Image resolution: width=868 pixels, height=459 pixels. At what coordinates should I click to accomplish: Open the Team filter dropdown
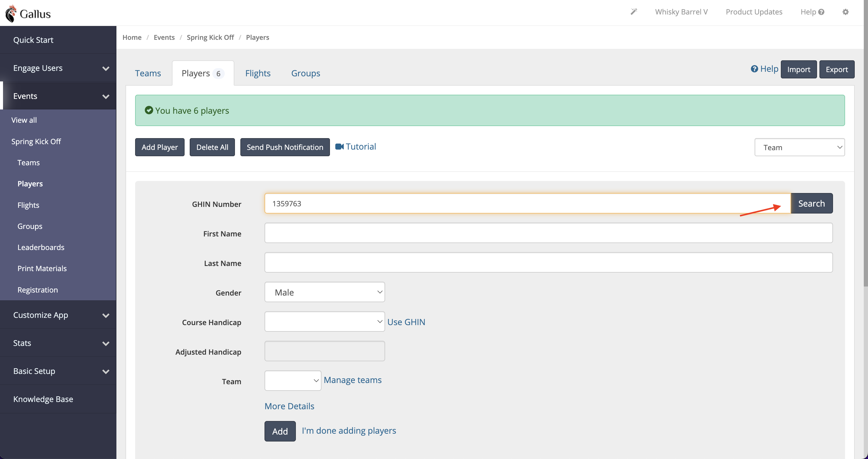(x=800, y=147)
